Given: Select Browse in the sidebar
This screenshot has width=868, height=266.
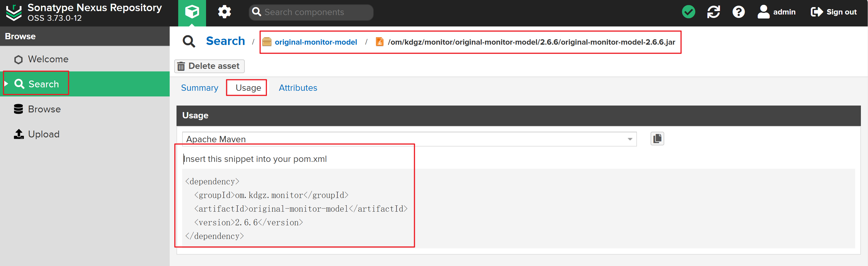Looking at the screenshot, I should [85, 109].
